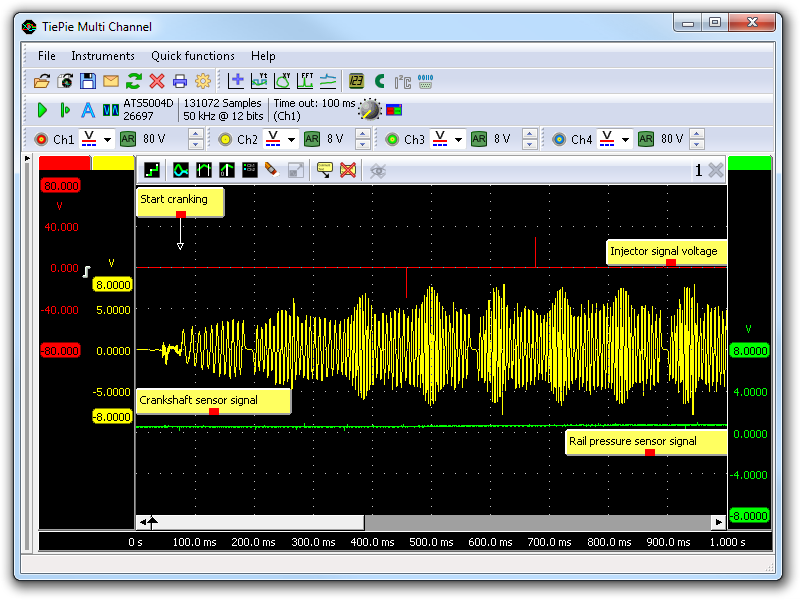
Task: Click the cyan sine wave icon in graph toolbar
Action: pos(181,170)
